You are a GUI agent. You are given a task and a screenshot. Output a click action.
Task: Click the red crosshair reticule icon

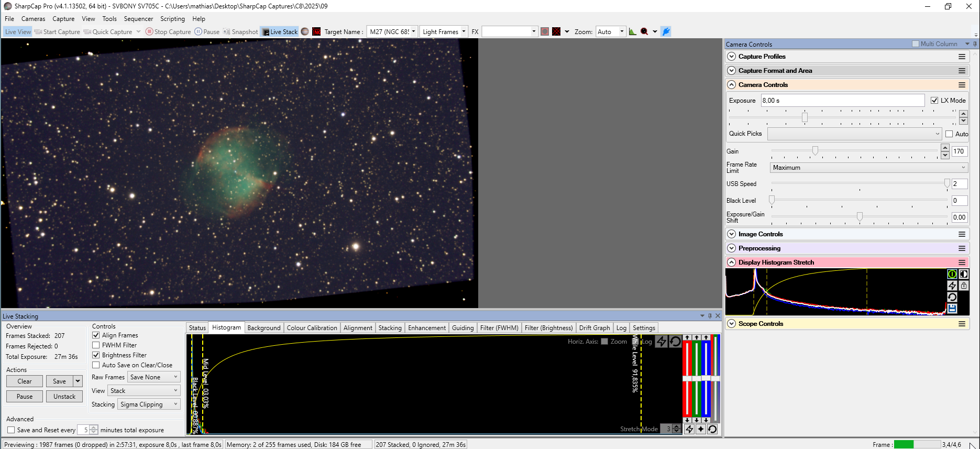tap(556, 31)
